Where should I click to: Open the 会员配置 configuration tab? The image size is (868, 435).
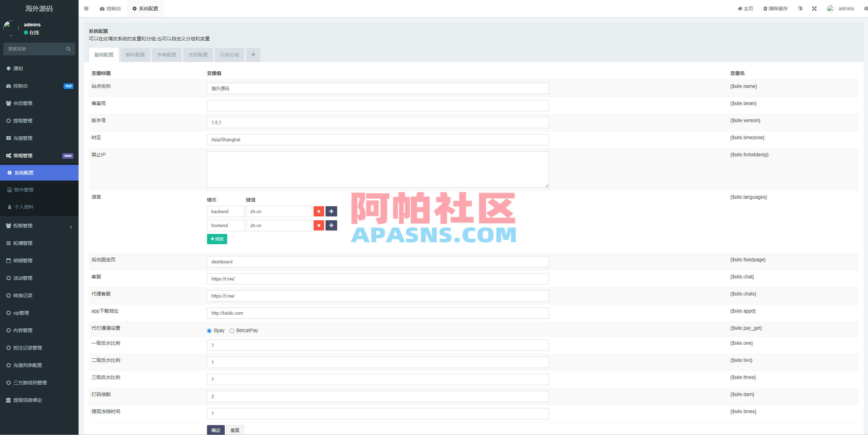point(198,55)
